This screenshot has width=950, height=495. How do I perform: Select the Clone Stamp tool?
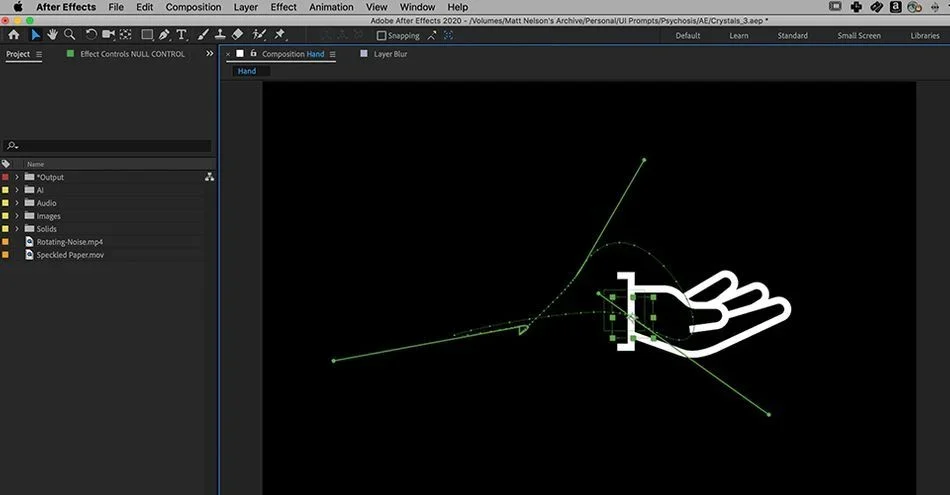pos(220,35)
